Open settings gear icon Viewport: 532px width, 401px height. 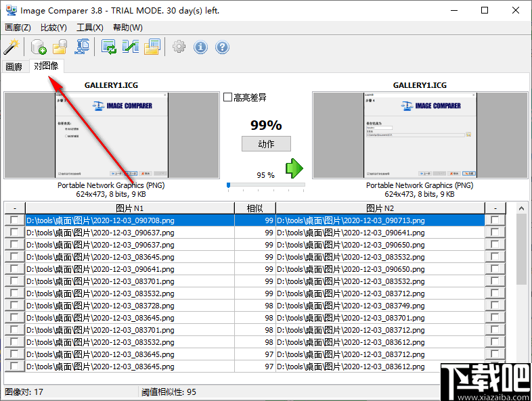coord(179,47)
